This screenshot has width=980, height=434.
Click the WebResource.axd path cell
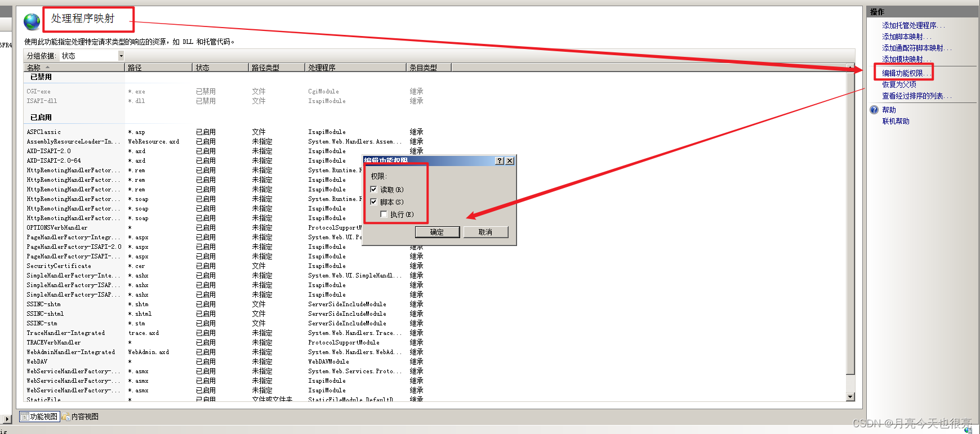[x=153, y=141]
